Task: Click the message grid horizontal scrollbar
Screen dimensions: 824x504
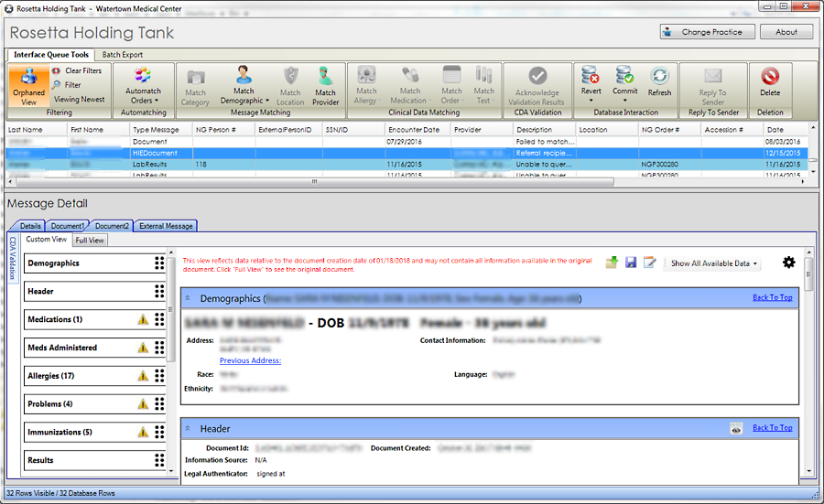Action: point(314,182)
